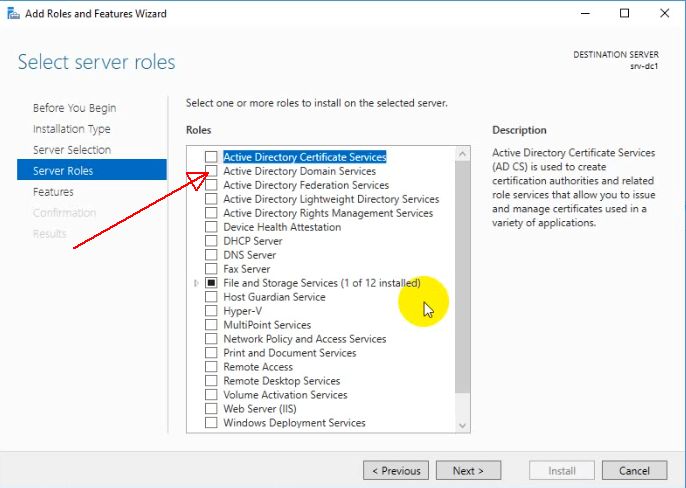Minimize the wizard window
686x488 pixels.
point(585,14)
